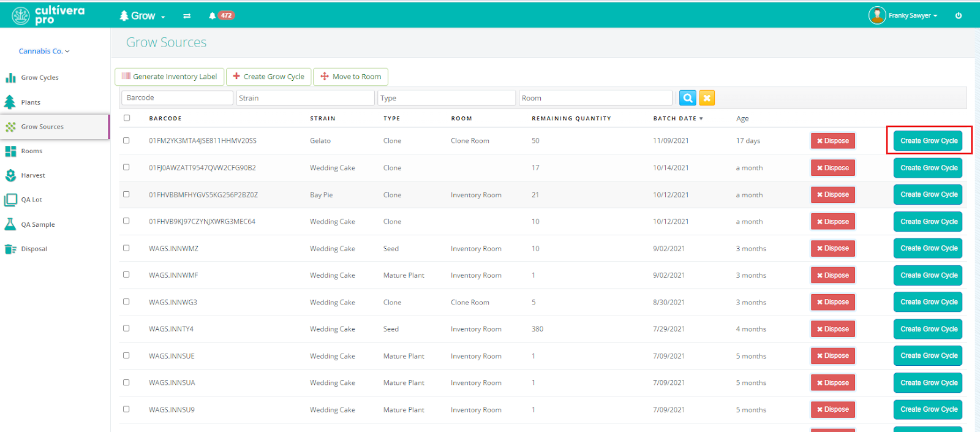The image size is (980, 432).
Task: Check the row 01FJ0AWZATT9547QVW2CFG90B2
Action: click(126, 167)
